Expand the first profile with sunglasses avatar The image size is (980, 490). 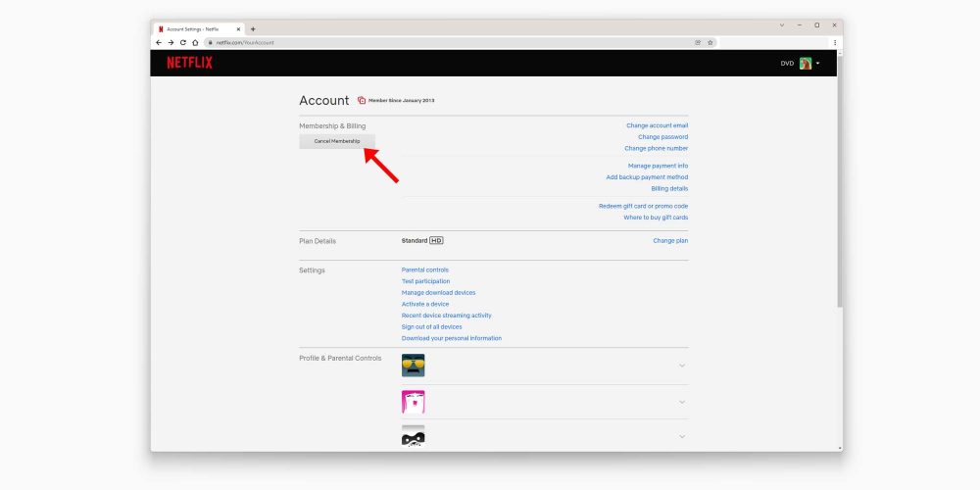[682, 366]
